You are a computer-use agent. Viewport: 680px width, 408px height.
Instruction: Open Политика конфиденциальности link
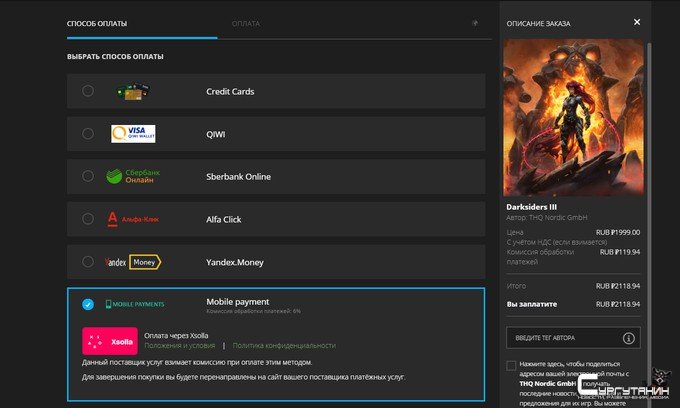click(x=284, y=346)
